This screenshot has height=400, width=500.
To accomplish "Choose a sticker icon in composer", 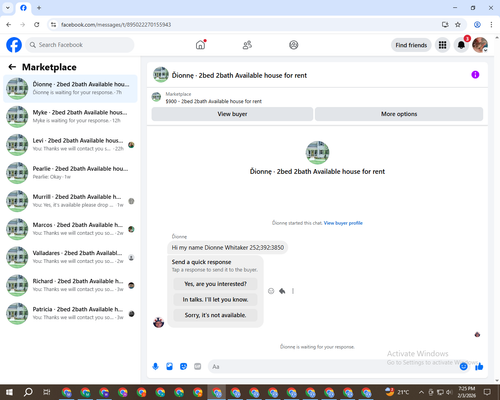I will 183,367.
